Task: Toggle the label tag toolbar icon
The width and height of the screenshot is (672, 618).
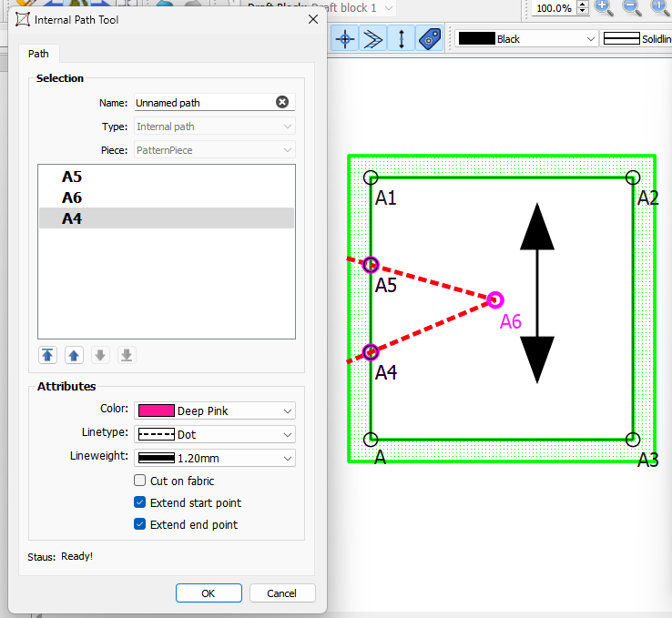Action: pos(430,39)
